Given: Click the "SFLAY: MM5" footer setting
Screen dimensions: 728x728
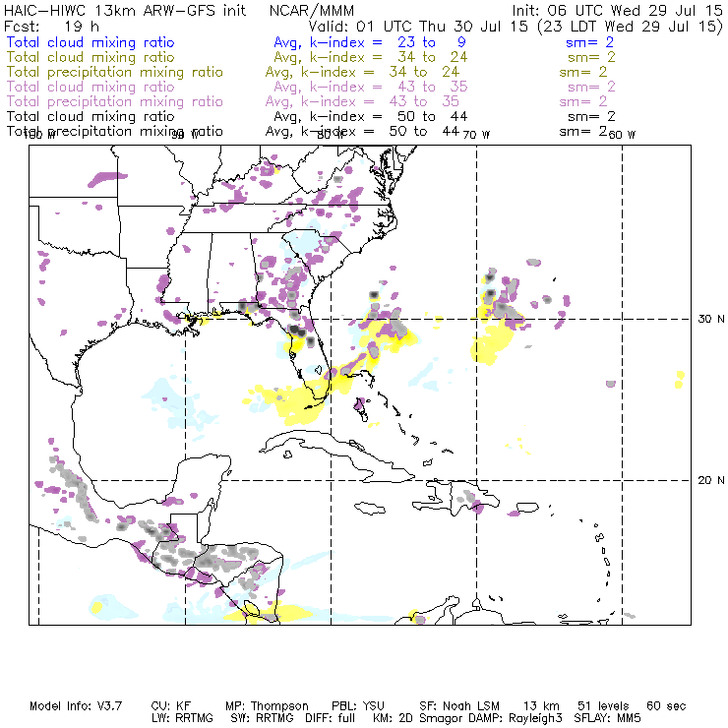Looking at the screenshot, I should (x=607, y=718).
